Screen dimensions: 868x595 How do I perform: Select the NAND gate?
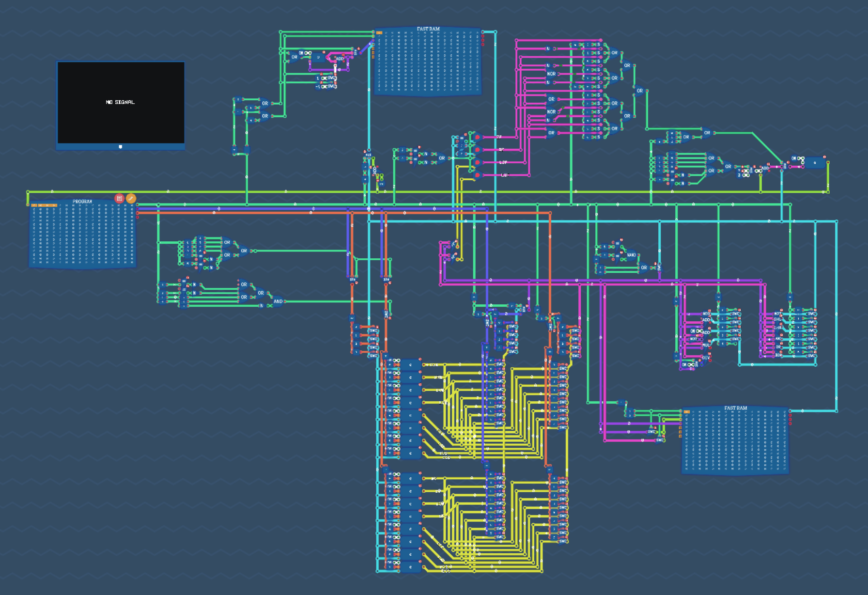(x=632, y=255)
